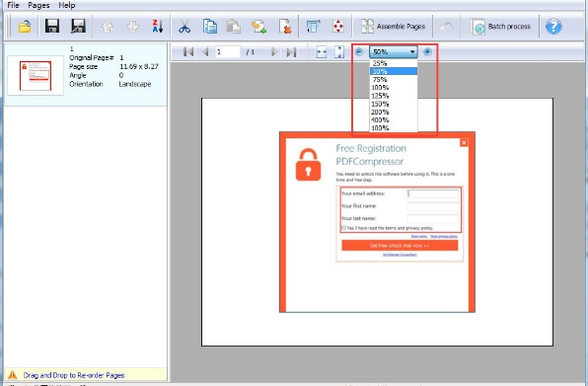588x386 pixels.
Task: Go to next page arrow
Action: click(274, 52)
